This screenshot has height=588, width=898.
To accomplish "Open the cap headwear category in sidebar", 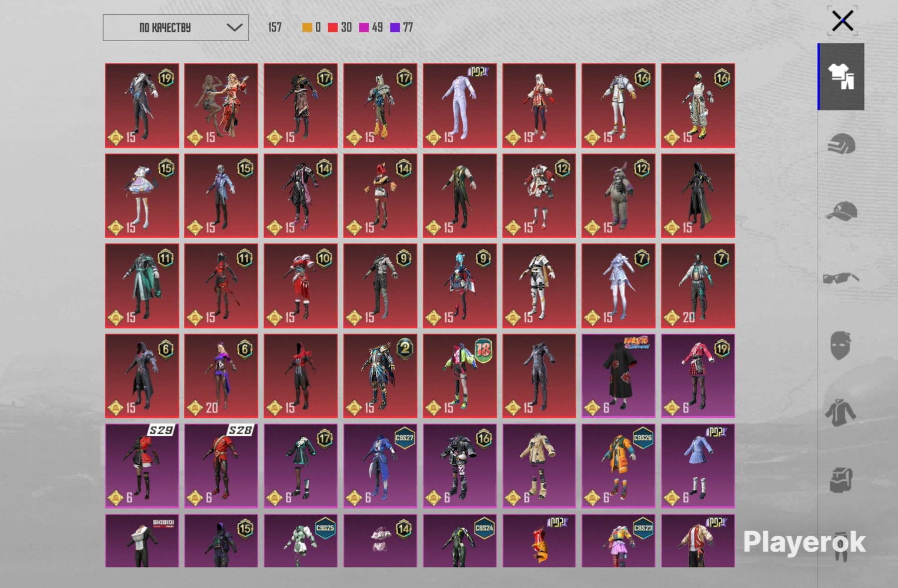I will 841,211.
